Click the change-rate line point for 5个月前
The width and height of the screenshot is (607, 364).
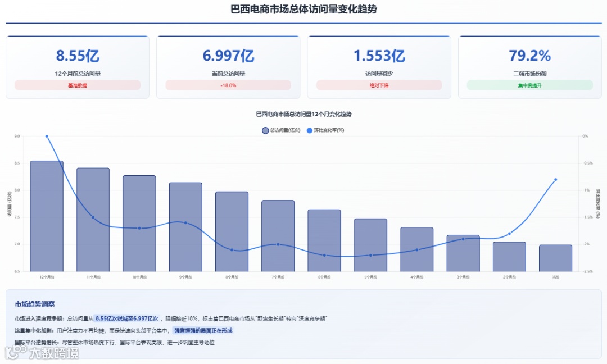(x=370, y=255)
